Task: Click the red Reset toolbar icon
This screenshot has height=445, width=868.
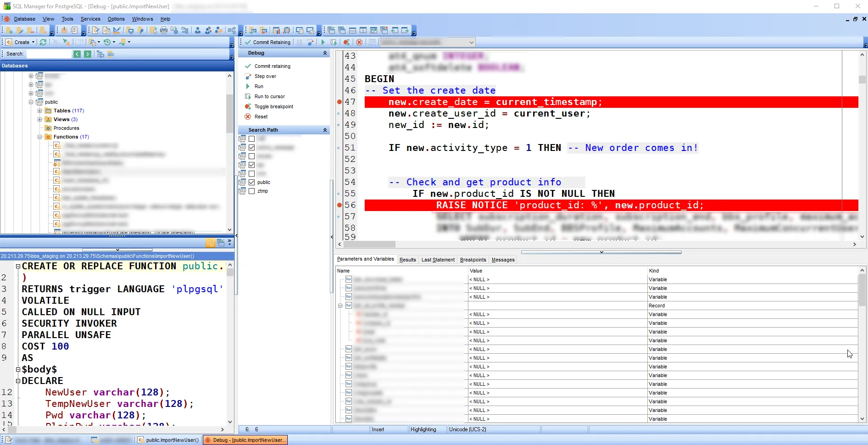Action: point(359,42)
